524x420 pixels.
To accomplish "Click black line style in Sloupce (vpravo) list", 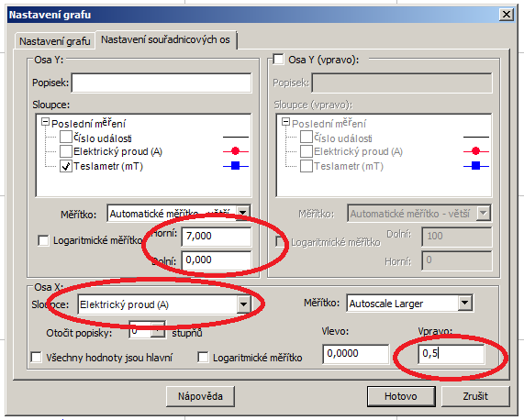I will (476, 137).
